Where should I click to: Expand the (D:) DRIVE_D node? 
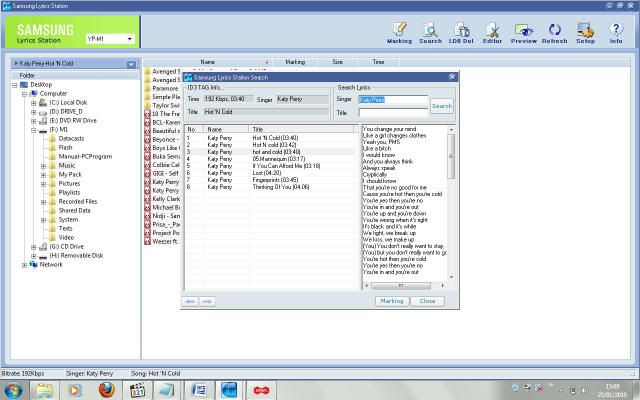point(33,112)
